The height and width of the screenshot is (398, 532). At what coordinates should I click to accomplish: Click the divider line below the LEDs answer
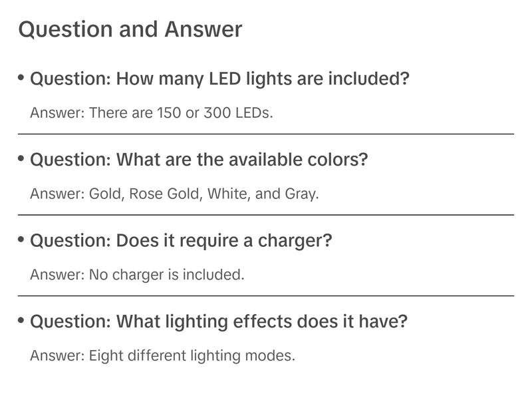pyautogui.click(x=266, y=134)
